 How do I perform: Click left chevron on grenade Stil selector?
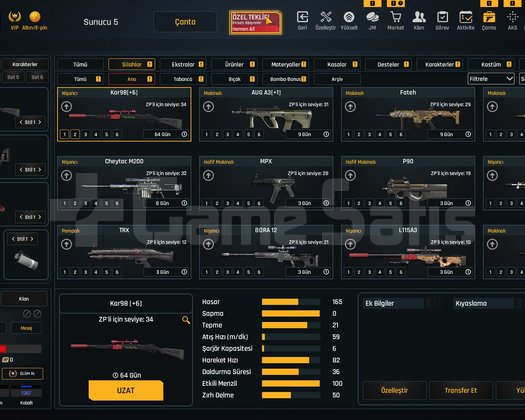pyautogui.click(x=13, y=239)
